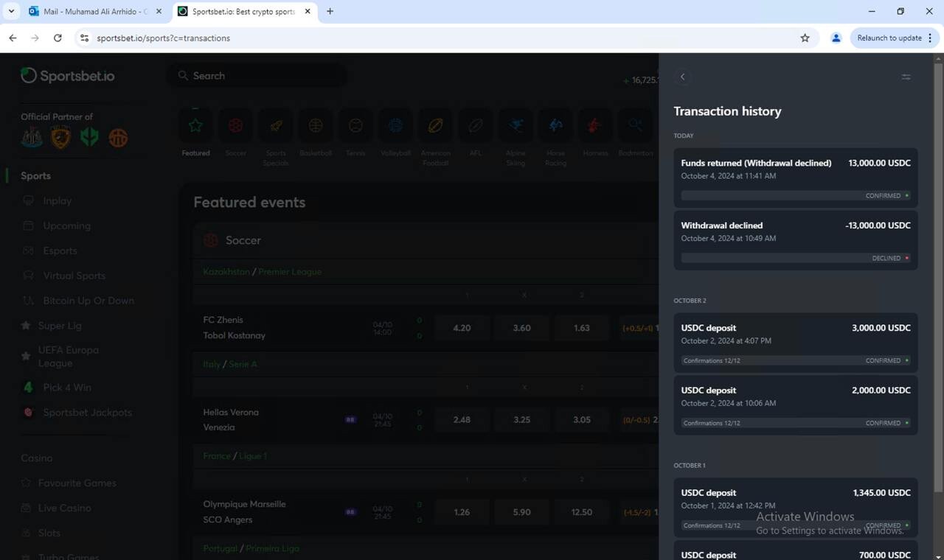Screen dimensions: 944x560
Task: Switch to the Mail Outlook tab
Action: tap(94, 12)
